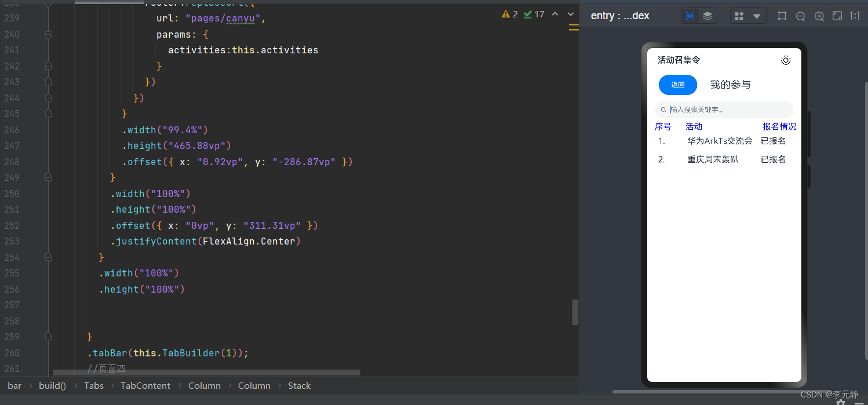Click FlexAlign.Center in justifyContent line
Screen dimensions: 868x405
point(249,242)
